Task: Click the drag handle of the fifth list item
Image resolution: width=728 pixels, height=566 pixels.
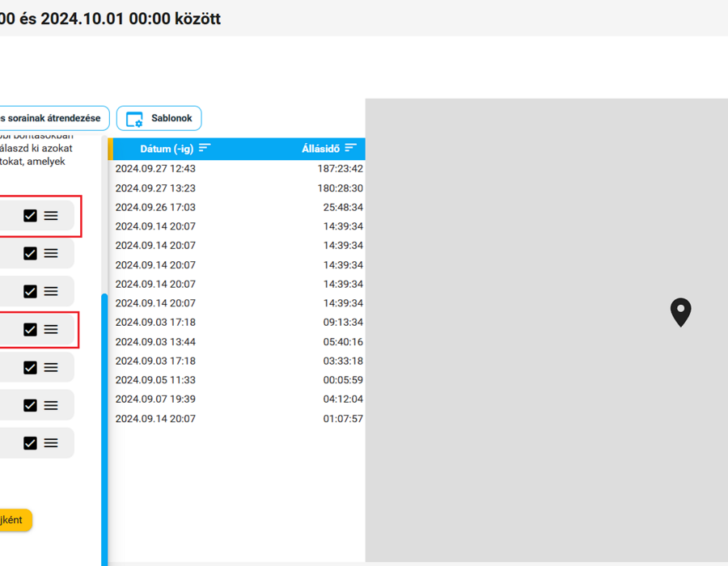Action: pyautogui.click(x=51, y=367)
